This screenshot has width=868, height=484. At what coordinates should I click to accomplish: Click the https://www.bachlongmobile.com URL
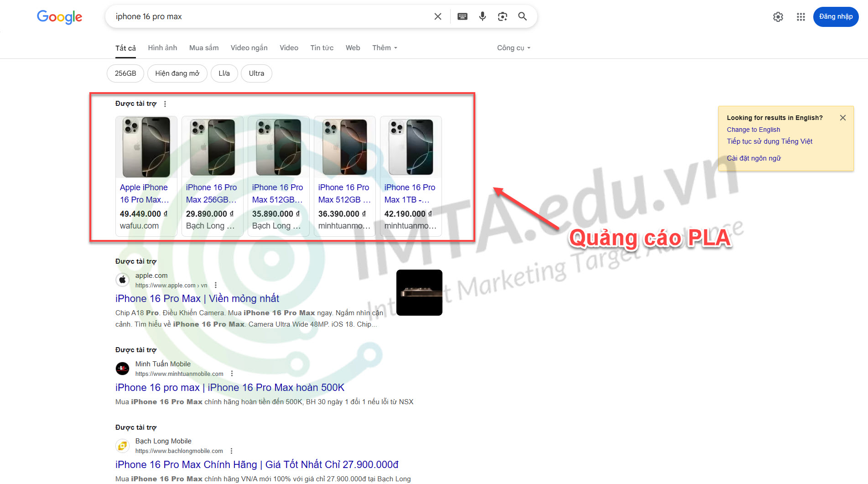(x=179, y=451)
